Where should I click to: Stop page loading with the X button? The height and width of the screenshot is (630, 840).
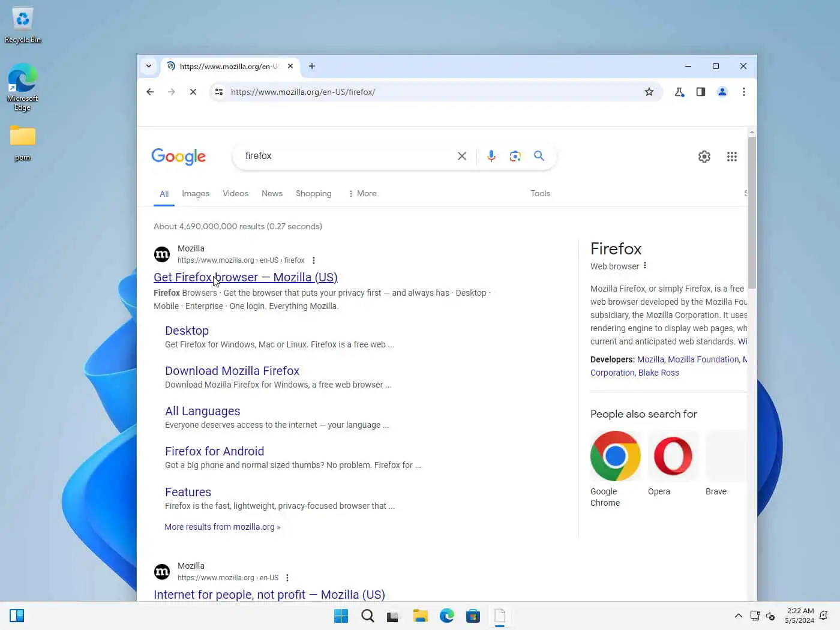(x=193, y=92)
